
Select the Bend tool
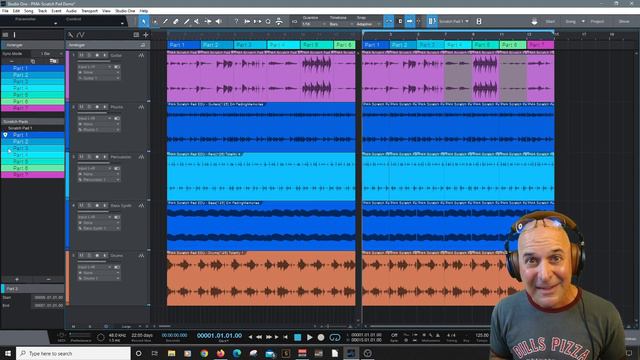pos(208,21)
